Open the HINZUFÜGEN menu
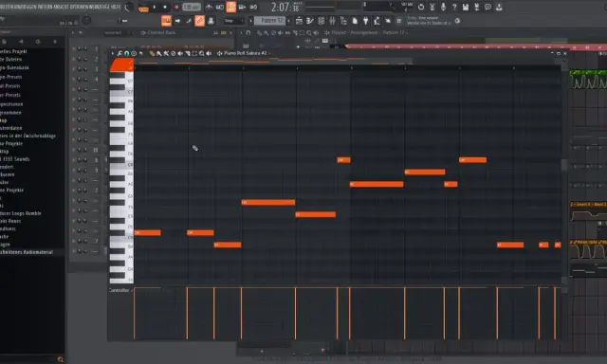 [26, 7]
